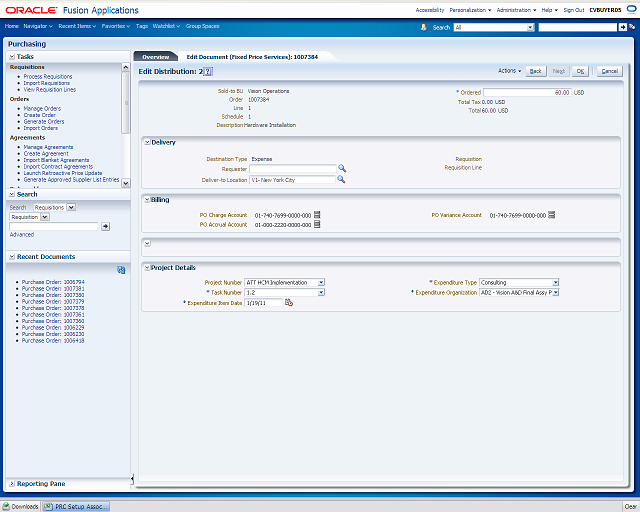Open the Deliver-to Location search magnifier
Screen dimensions: 640x512
[341, 180]
